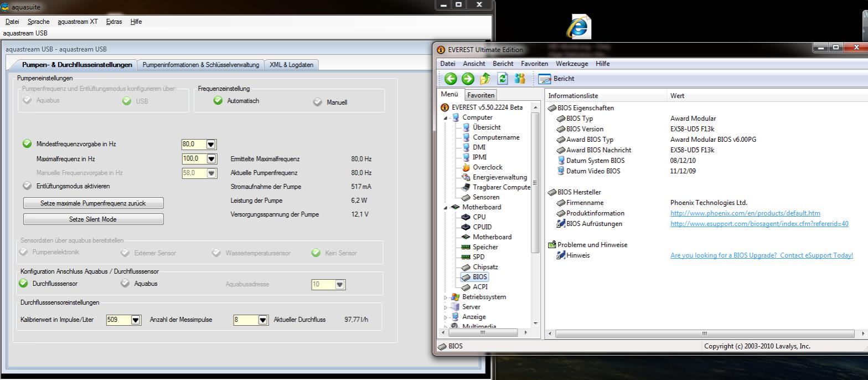Open the Sprache menu in aquasuite
868x380 pixels.
(x=38, y=22)
